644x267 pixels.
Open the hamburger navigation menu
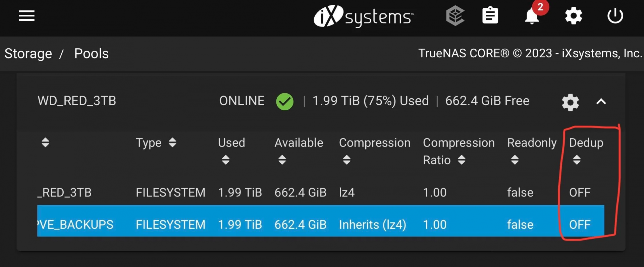click(26, 16)
